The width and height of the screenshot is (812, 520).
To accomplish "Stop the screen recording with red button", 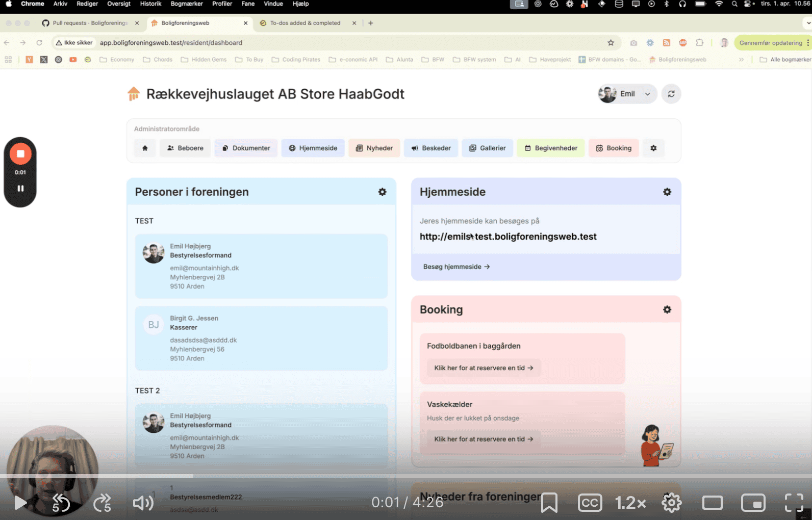I will (20, 154).
